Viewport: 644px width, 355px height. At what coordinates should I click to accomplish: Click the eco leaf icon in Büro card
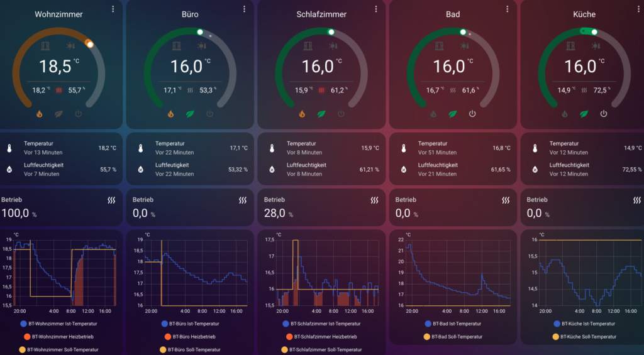coord(190,114)
